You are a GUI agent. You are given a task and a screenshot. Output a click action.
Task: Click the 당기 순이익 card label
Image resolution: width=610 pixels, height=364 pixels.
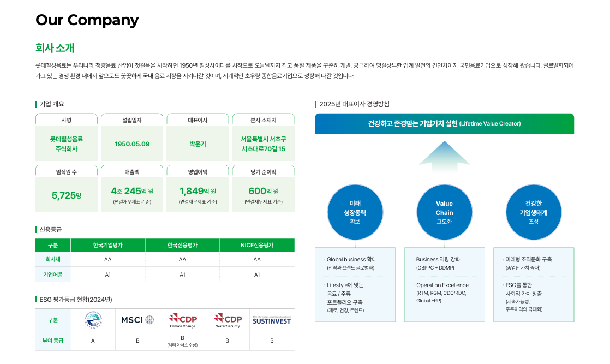(264, 172)
